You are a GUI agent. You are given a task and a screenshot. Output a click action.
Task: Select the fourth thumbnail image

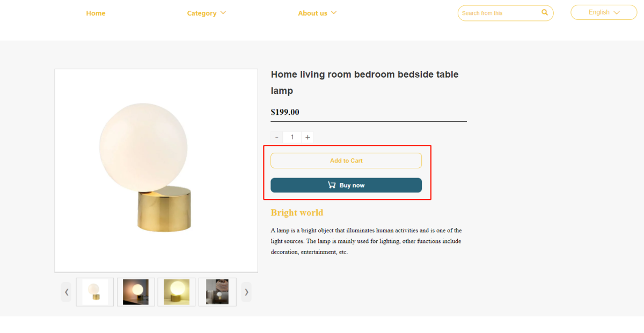pos(217,292)
